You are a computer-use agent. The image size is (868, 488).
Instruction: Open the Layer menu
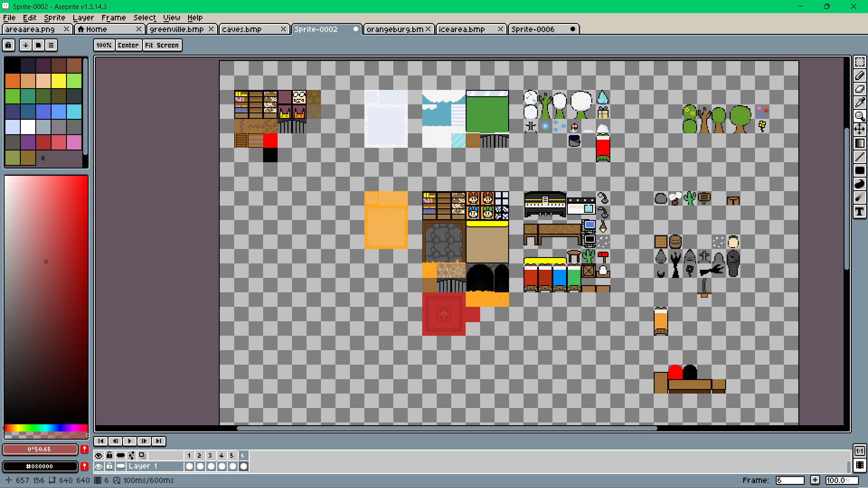(83, 18)
